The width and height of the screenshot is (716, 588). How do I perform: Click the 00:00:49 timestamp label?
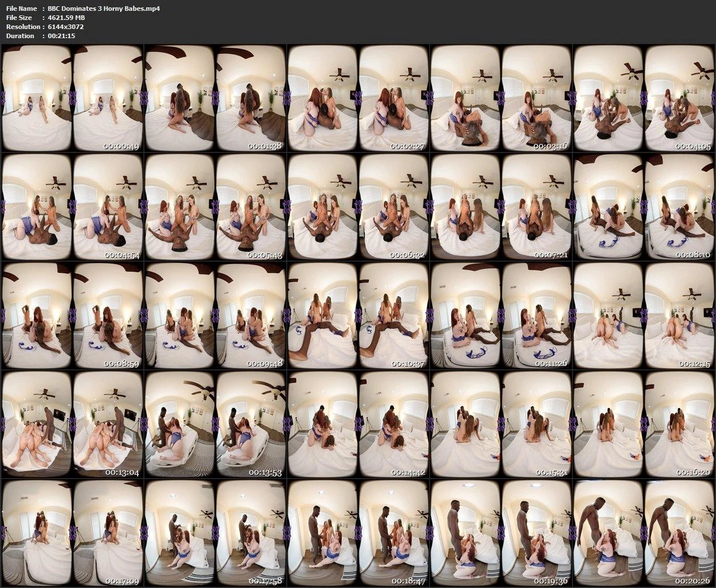[x=122, y=146]
